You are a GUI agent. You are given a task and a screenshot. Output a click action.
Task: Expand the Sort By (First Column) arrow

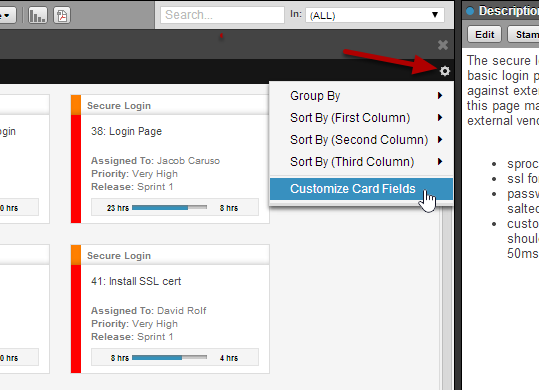pyautogui.click(x=440, y=118)
